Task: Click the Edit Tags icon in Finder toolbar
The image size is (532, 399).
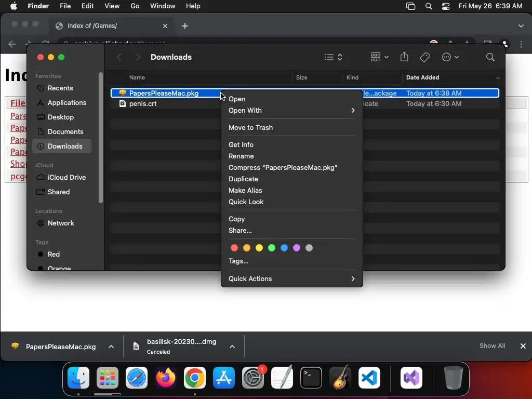Action: (424, 57)
